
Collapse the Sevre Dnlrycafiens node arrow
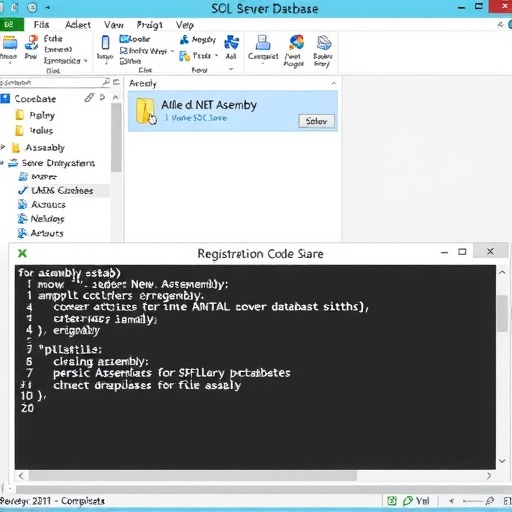pos(2,163)
